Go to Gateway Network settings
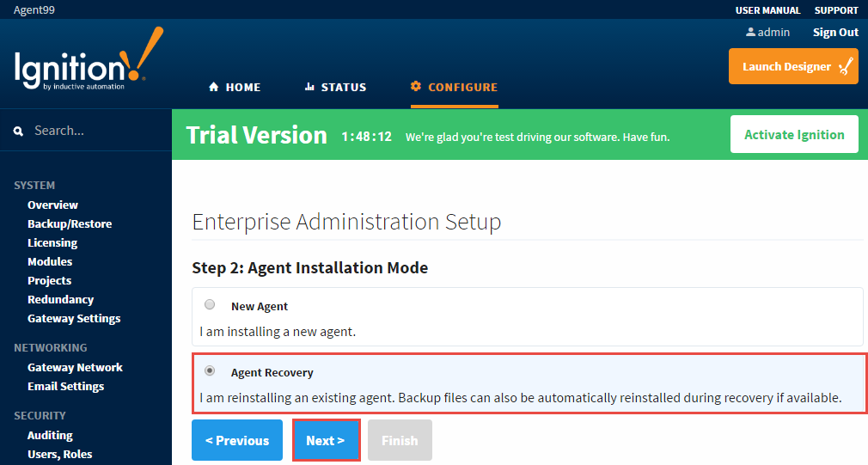The width and height of the screenshot is (868, 465). coord(75,367)
